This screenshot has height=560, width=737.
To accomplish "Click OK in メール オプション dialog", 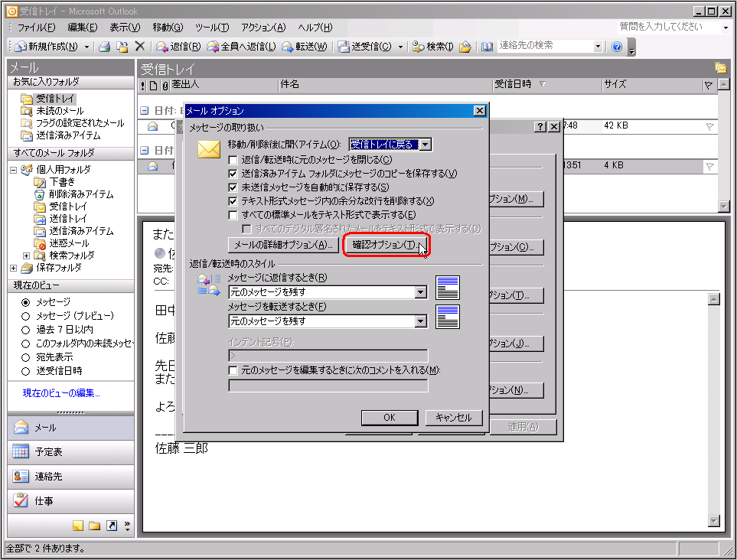I will point(390,418).
